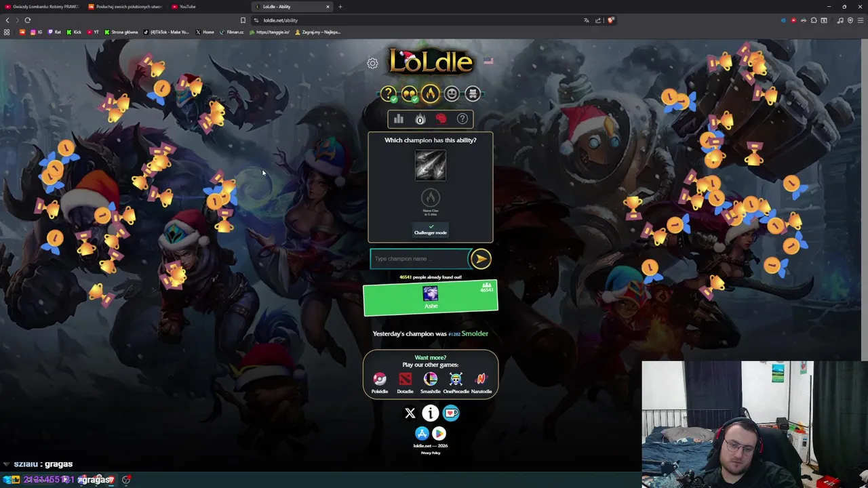Open the IG bookmark
Screen dimensions: 868x488
(36, 32)
